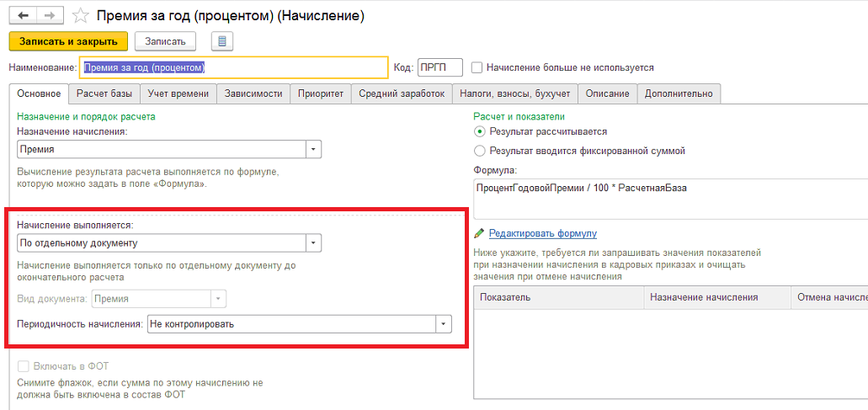868x410 pixels.
Task: Expand the 'Назначение начисления' dropdown arrow
Action: pyautogui.click(x=314, y=149)
